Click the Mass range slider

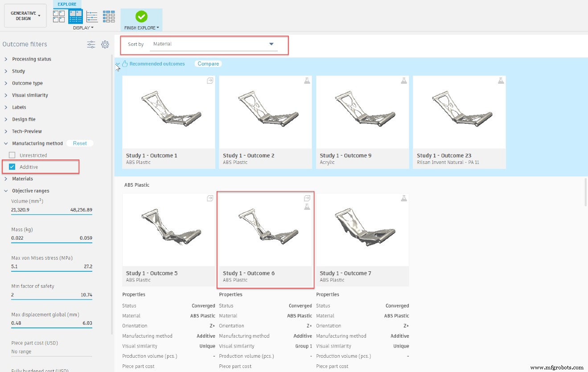pyautogui.click(x=51, y=242)
